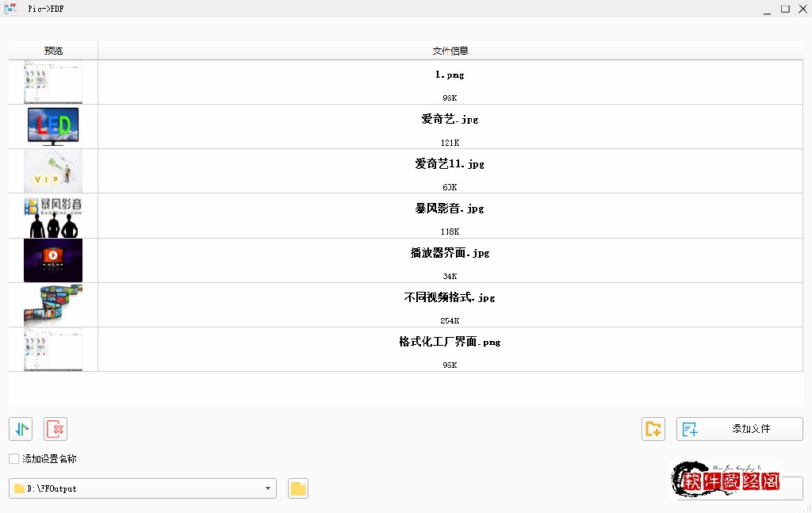Click the red remove-files icon

[x=55, y=429]
